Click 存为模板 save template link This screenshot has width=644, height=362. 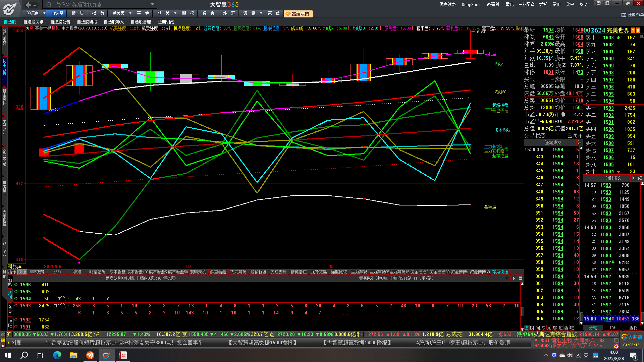point(500,272)
